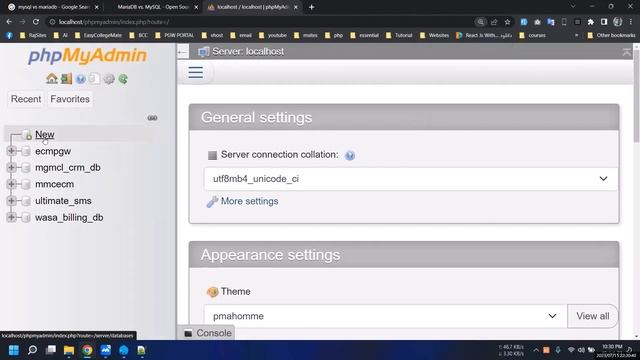Image resolution: width=640 pixels, height=360 pixels.
Task: Open the Favorites tables tab
Action: tap(70, 99)
